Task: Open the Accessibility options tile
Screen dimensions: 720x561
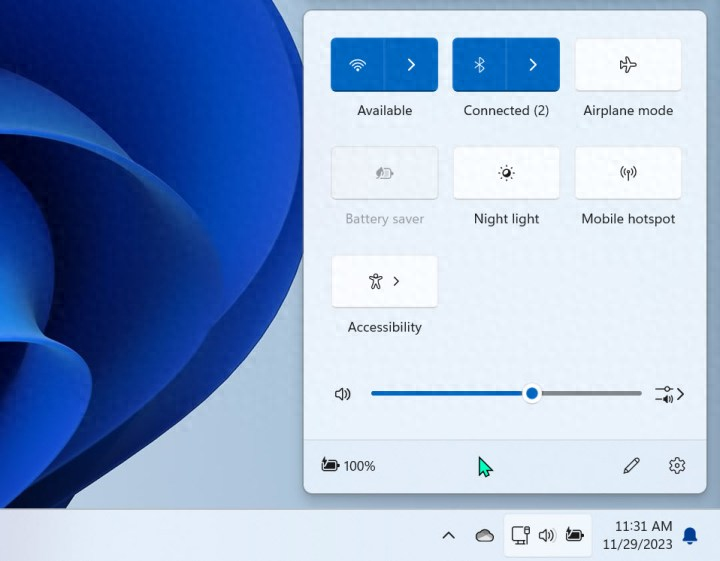Action: pyautogui.click(x=384, y=281)
